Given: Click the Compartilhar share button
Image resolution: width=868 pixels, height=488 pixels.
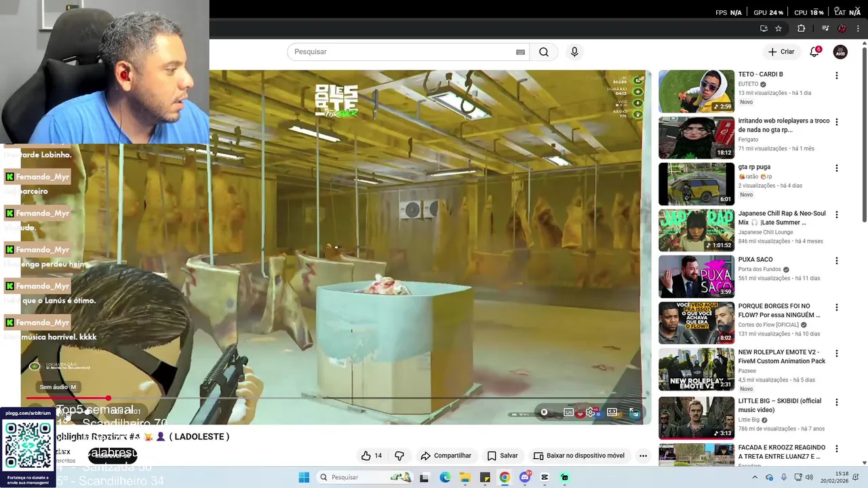Looking at the screenshot, I should [446, 455].
